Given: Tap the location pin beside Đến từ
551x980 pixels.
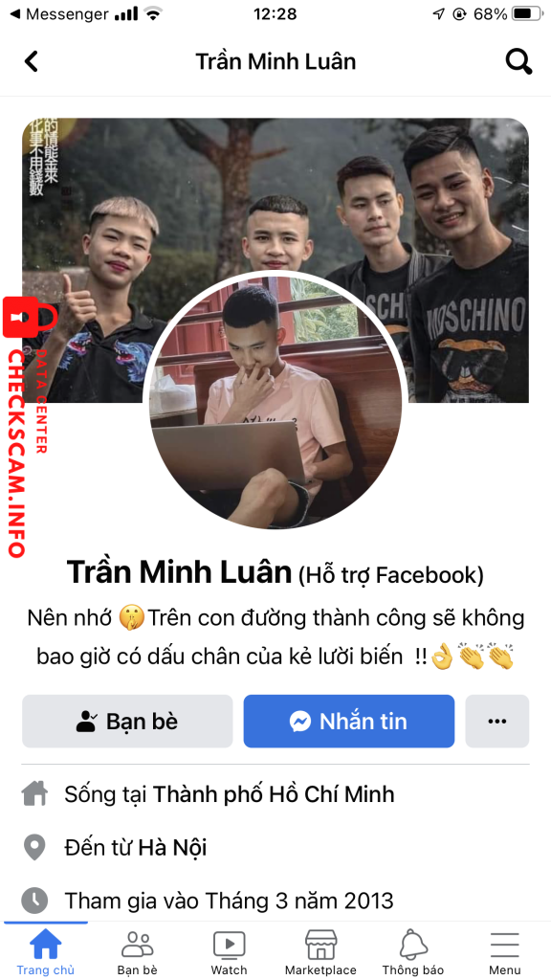Looking at the screenshot, I should pyautogui.click(x=35, y=848).
